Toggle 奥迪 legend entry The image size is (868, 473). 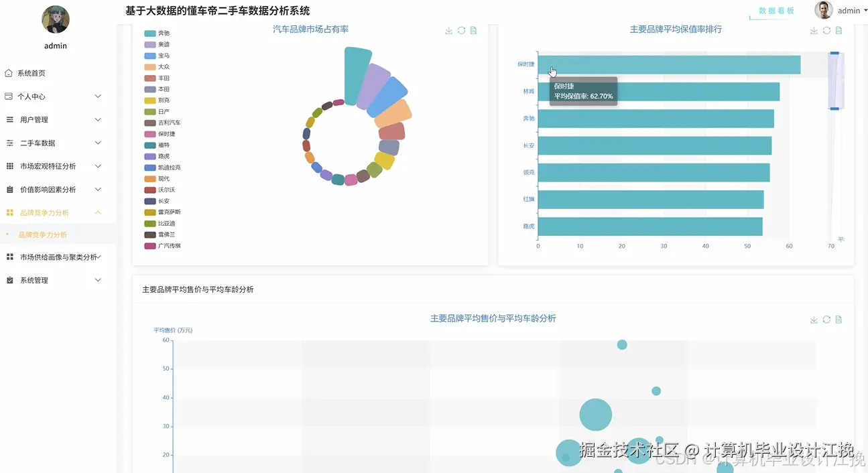tap(157, 44)
